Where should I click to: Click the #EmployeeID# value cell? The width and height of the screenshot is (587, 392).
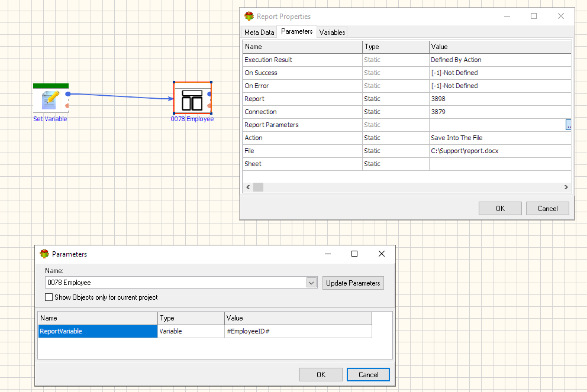[298, 332]
